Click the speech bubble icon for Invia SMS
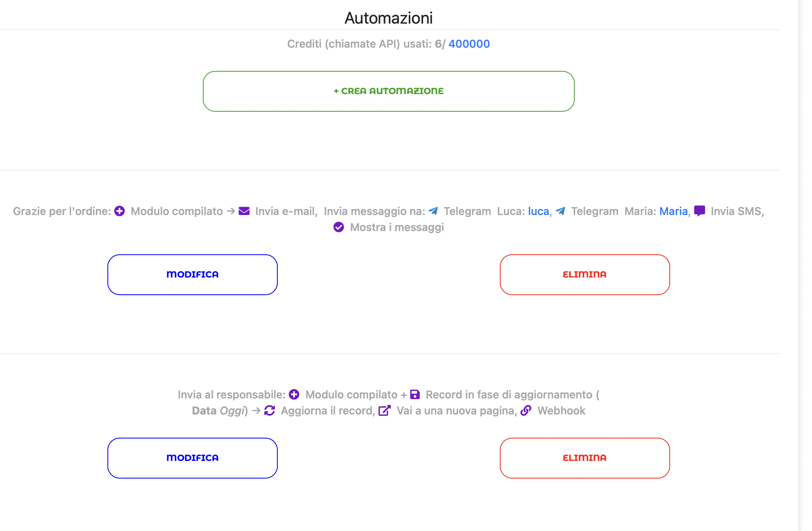This screenshot has height=531, width=812. [x=699, y=211]
